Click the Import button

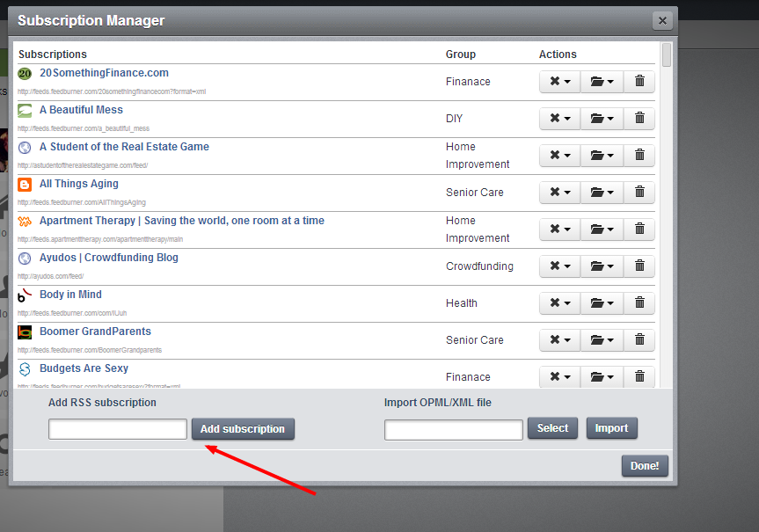point(611,428)
